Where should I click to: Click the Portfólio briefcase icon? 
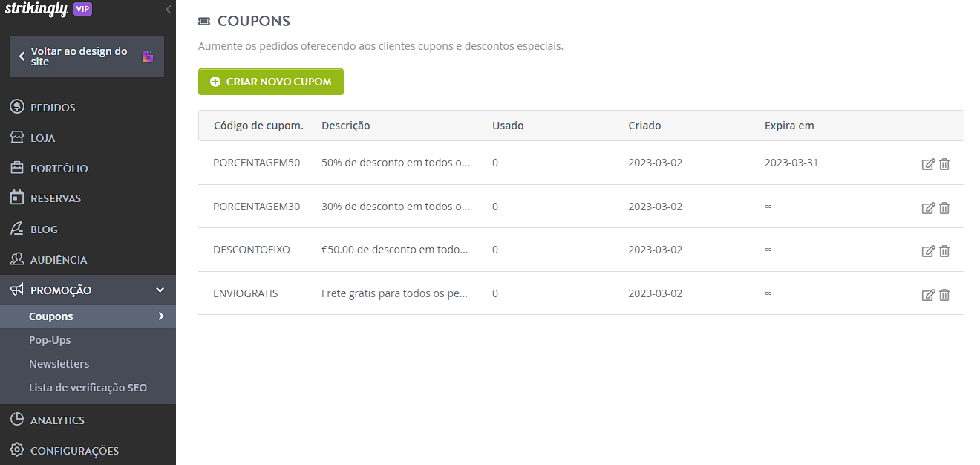click(x=17, y=168)
